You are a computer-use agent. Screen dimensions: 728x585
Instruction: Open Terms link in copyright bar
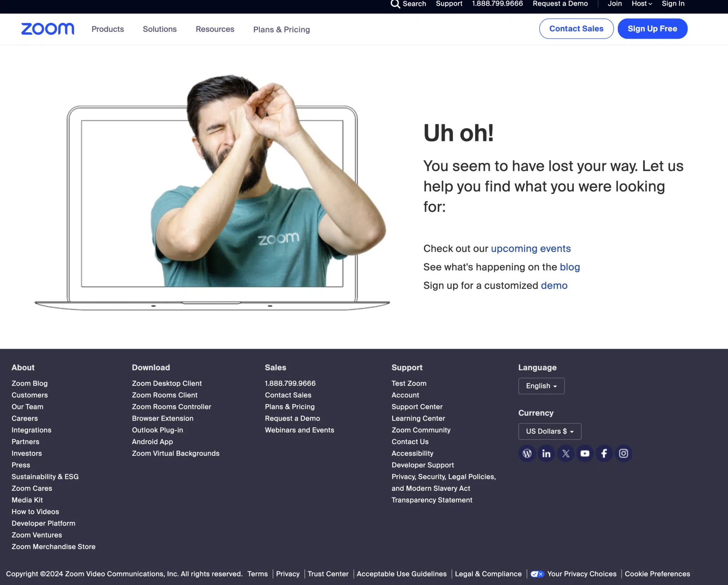tap(257, 574)
